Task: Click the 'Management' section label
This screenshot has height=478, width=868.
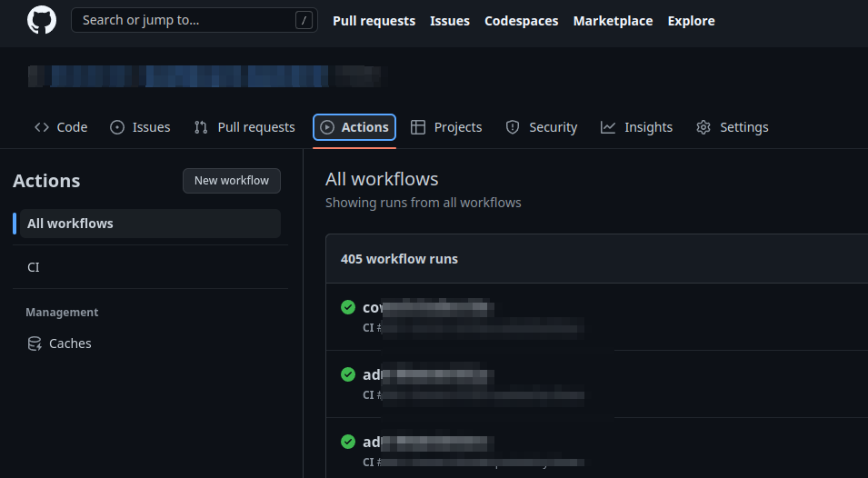Action: tap(62, 312)
